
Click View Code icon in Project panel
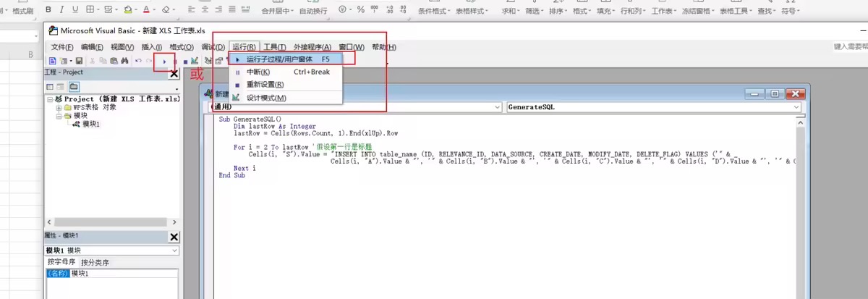coord(51,86)
